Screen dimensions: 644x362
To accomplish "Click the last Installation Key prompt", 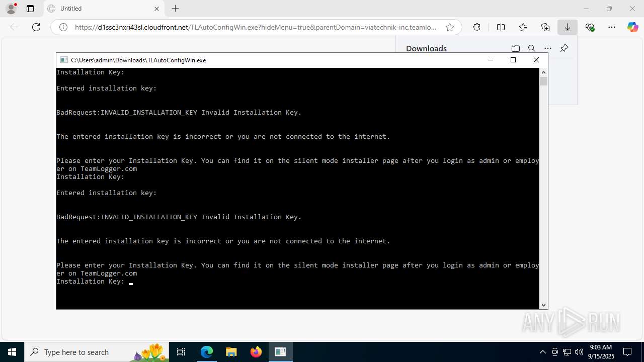I will 91,282.
